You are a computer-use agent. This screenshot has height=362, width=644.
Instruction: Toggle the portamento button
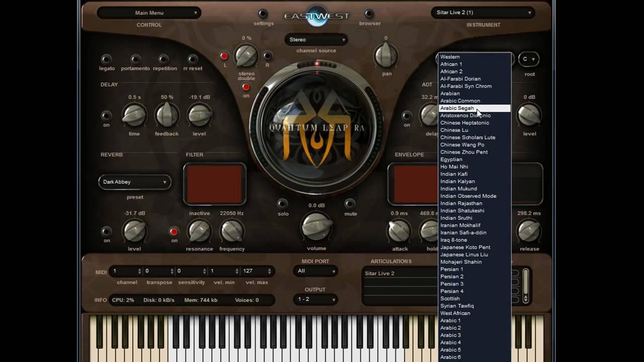pos(135,59)
